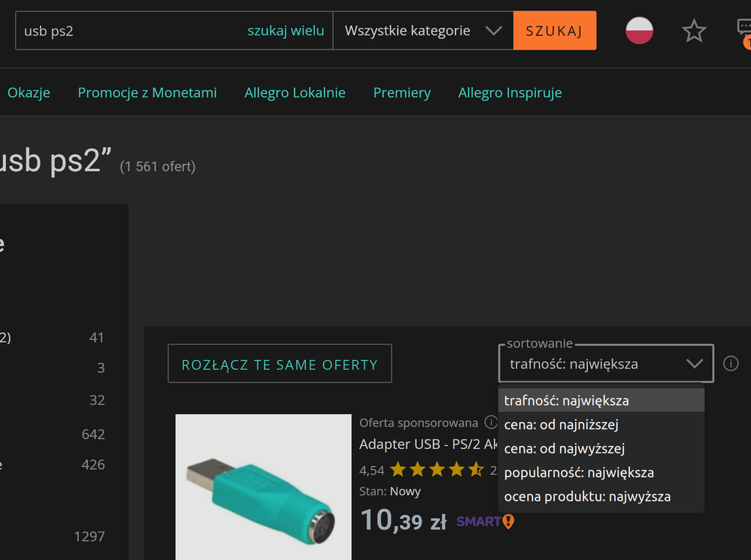Click the Polish flag language icon
Screen dimensions: 751x560
click(639, 31)
